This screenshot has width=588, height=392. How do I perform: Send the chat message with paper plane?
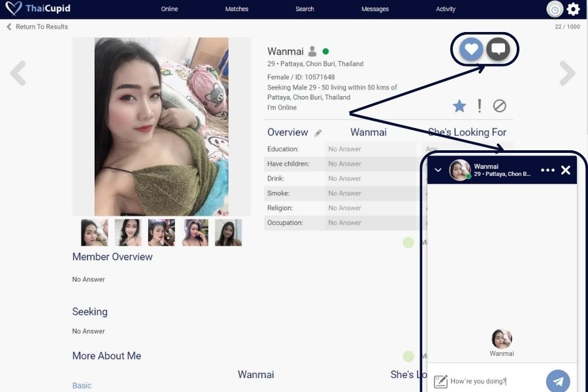coord(558,382)
